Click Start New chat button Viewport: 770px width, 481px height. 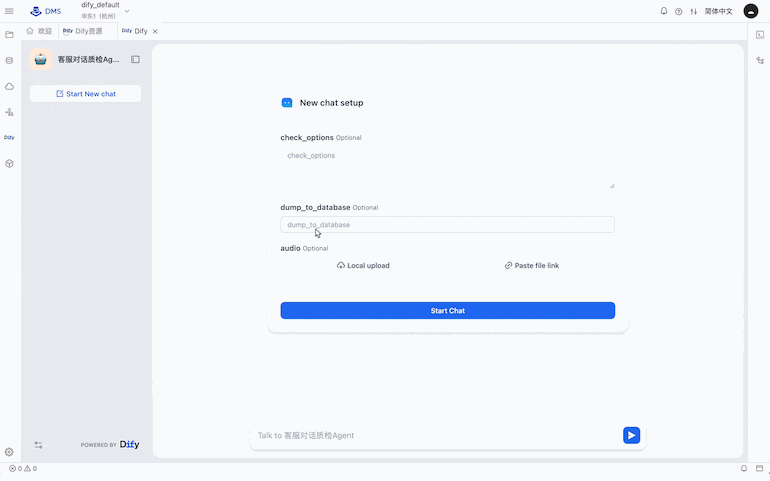pyautogui.click(x=85, y=94)
